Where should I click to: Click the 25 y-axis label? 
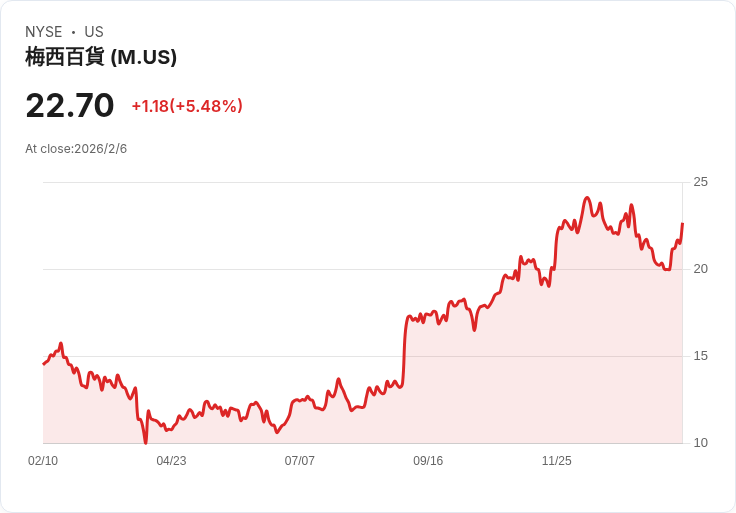tap(700, 182)
